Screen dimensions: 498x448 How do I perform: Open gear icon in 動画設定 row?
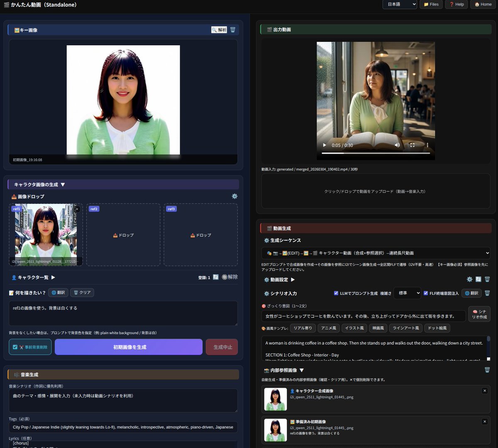click(x=469, y=279)
